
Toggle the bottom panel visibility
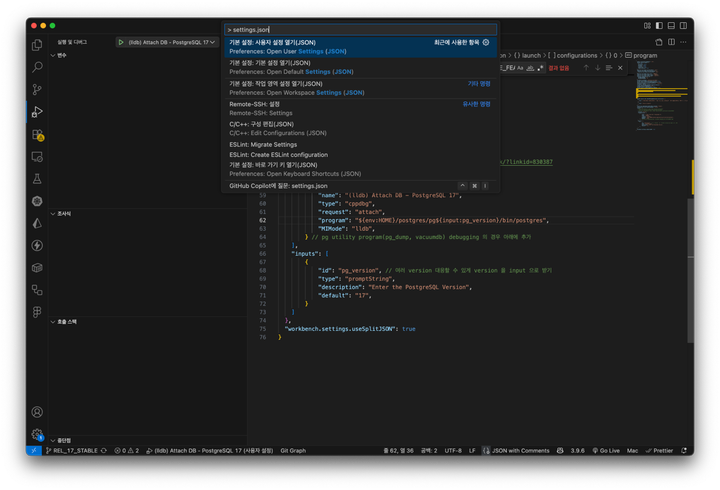coord(671,26)
